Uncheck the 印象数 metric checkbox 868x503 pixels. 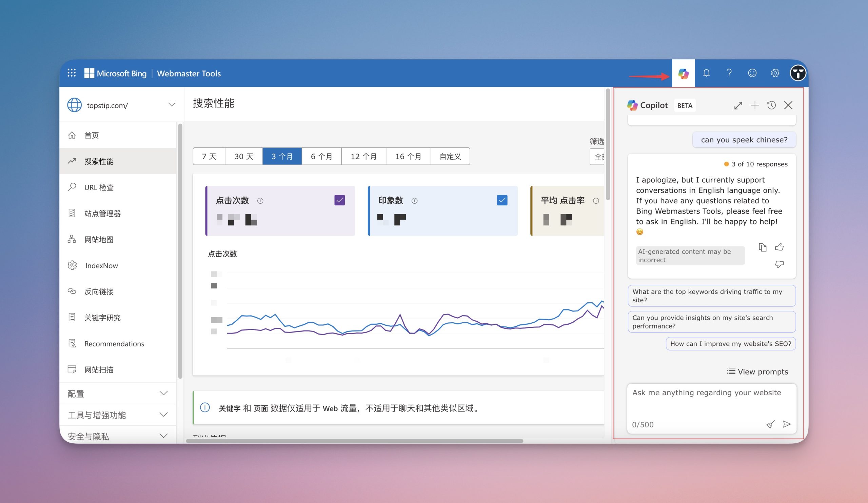(502, 200)
